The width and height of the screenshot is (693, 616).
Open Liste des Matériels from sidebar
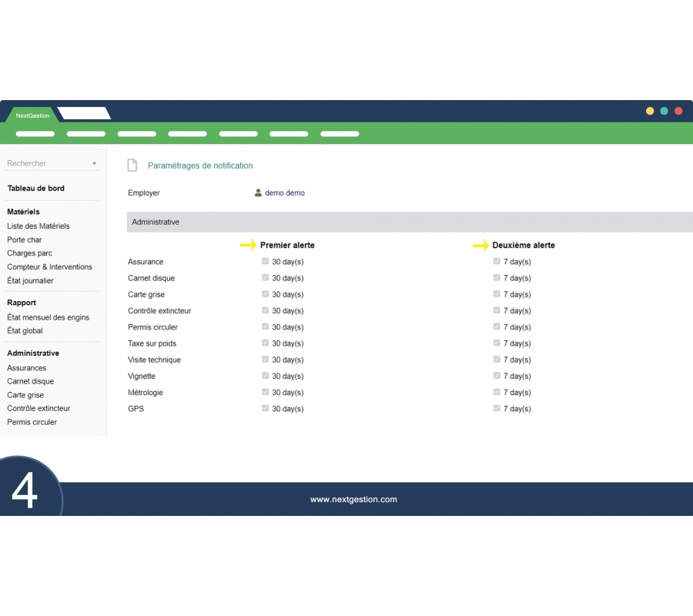(38, 226)
